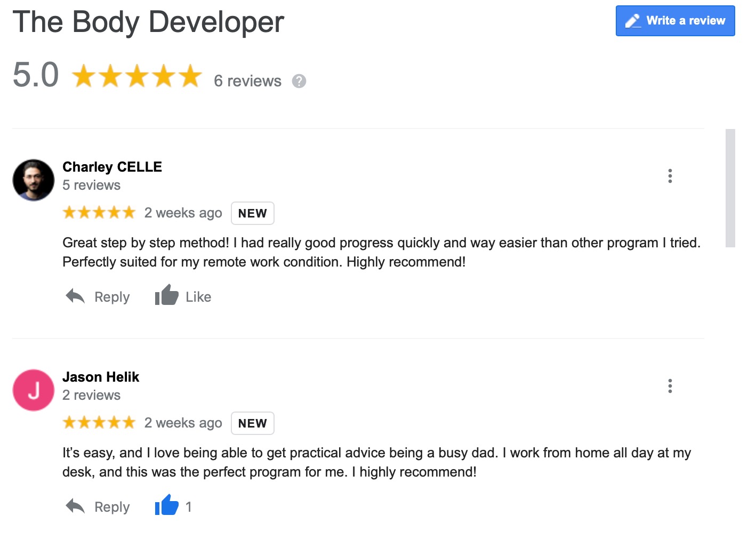Click the reply arrow icon under Charley's review
Screen dimensions: 756x548
click(75, 296)
